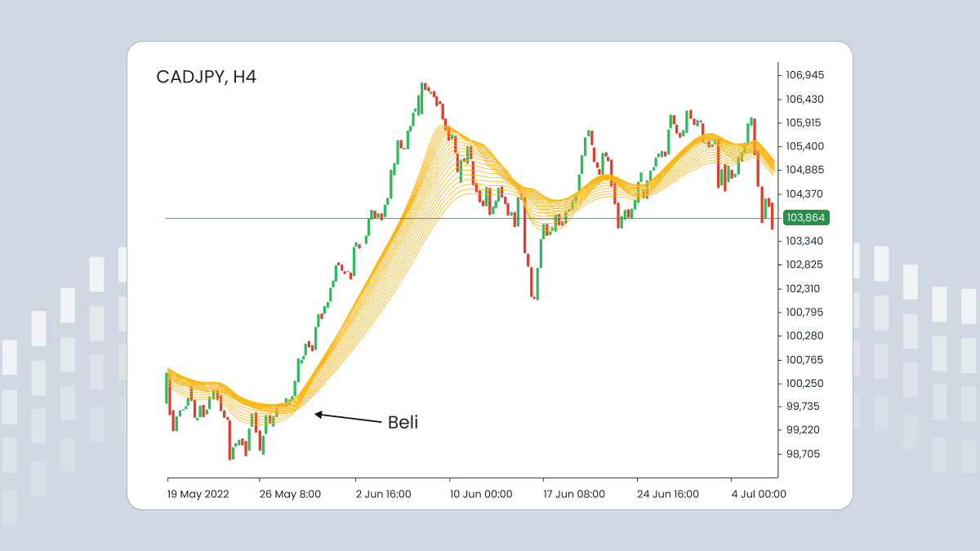Click the 99,220 price axis label
The height and width of the screenshot is (551, 980).
[x=805, y=430]
